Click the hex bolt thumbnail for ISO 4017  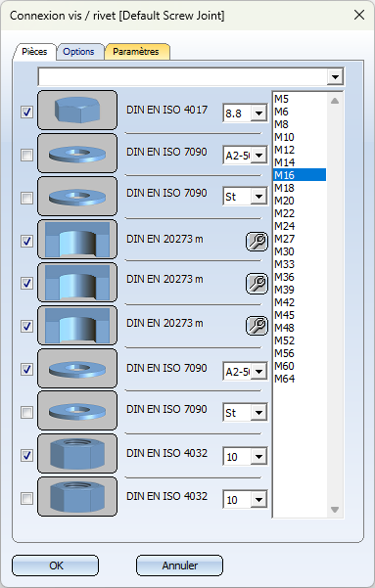click(77, 111)
